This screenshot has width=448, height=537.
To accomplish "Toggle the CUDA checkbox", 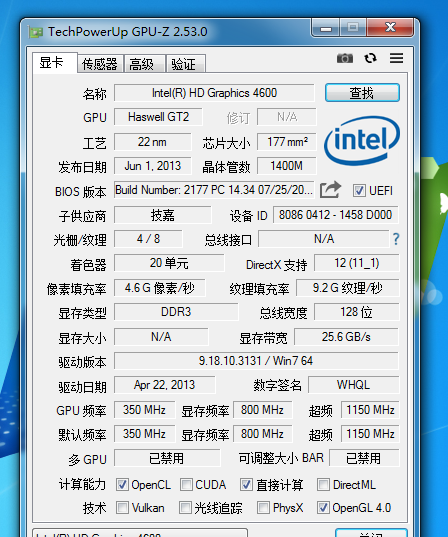I will [186, 484].
